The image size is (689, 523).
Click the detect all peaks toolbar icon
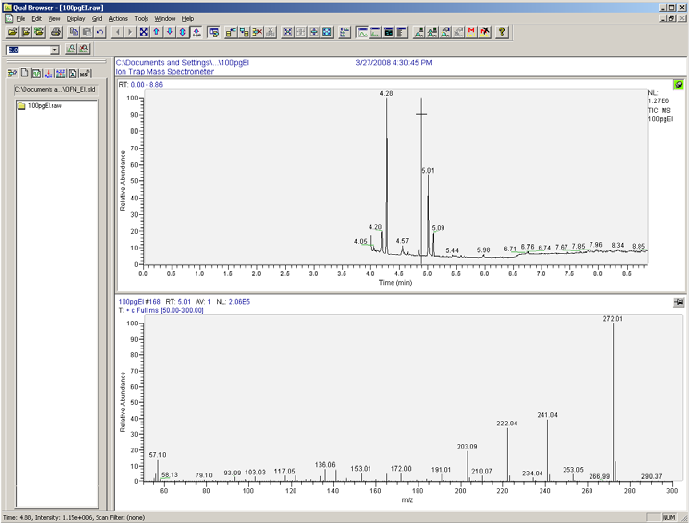tap(432, 32)
